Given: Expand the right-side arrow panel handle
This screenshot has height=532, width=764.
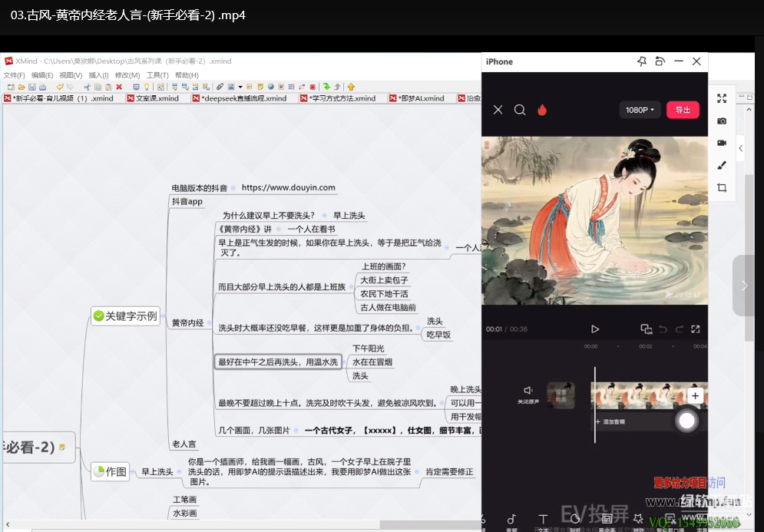Looking at the screenshot, I should coord(743,286).
